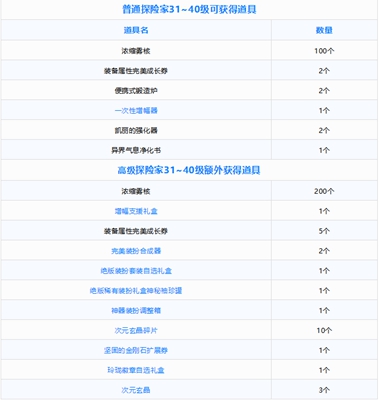Select the 凯丽的强化器 item name
Screen dimensions: 379x400
click(x=136, y=130)
